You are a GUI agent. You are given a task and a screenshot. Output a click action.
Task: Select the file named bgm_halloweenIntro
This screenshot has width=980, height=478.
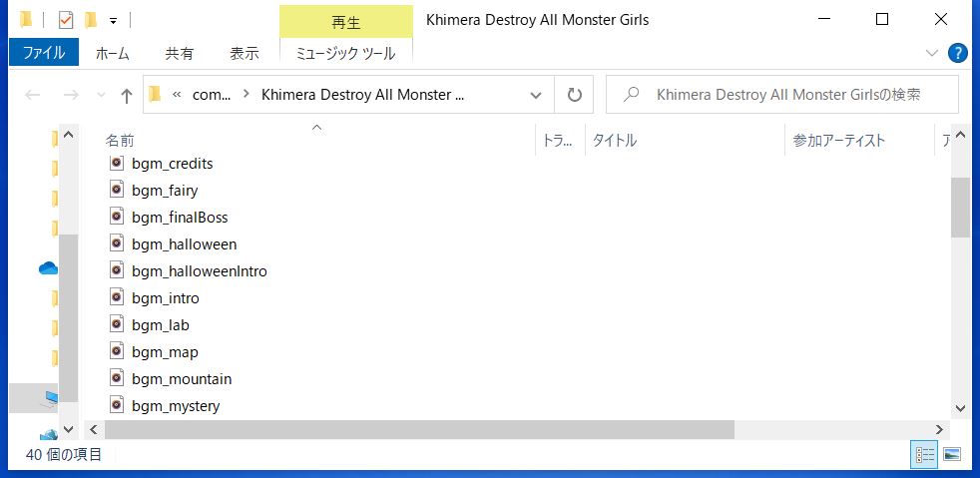(x=200, y=271)
